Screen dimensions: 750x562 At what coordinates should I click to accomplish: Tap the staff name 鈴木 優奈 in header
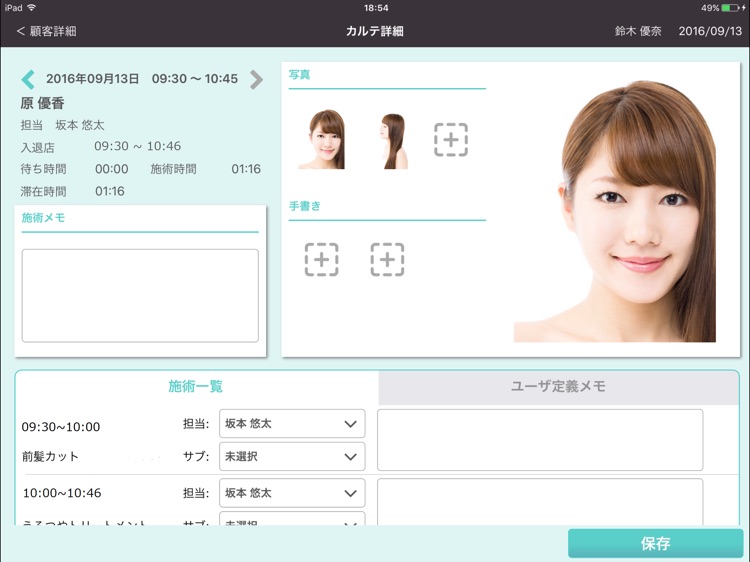point(638,31)
